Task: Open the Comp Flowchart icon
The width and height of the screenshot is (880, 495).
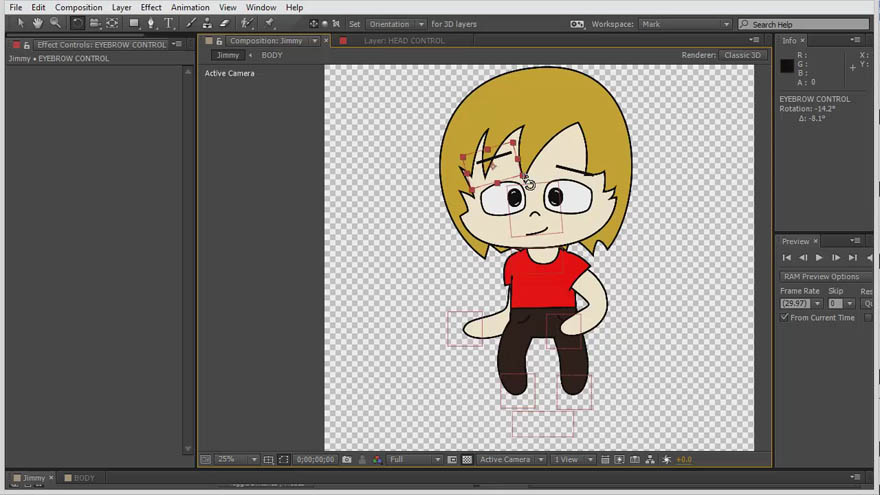Action: coord(650,460)
